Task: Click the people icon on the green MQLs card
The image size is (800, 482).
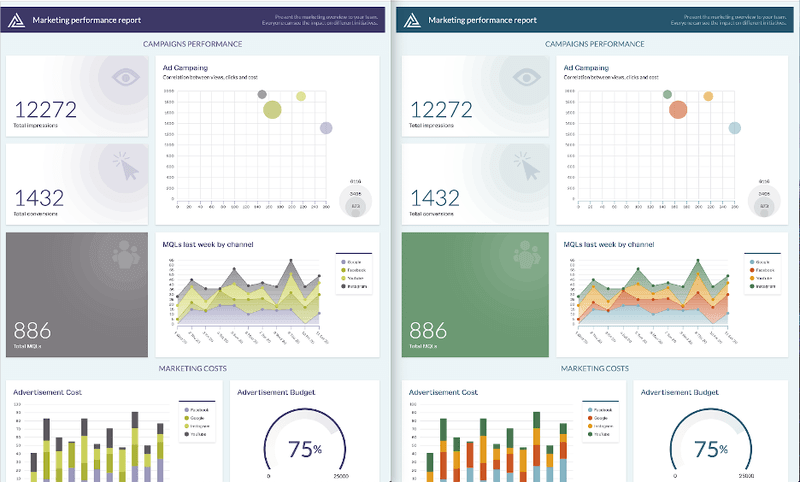Action: [x=527, y=254]
